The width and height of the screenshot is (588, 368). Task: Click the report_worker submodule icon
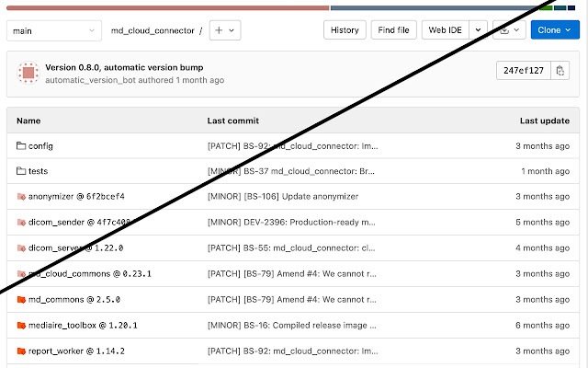coord(21,351)
